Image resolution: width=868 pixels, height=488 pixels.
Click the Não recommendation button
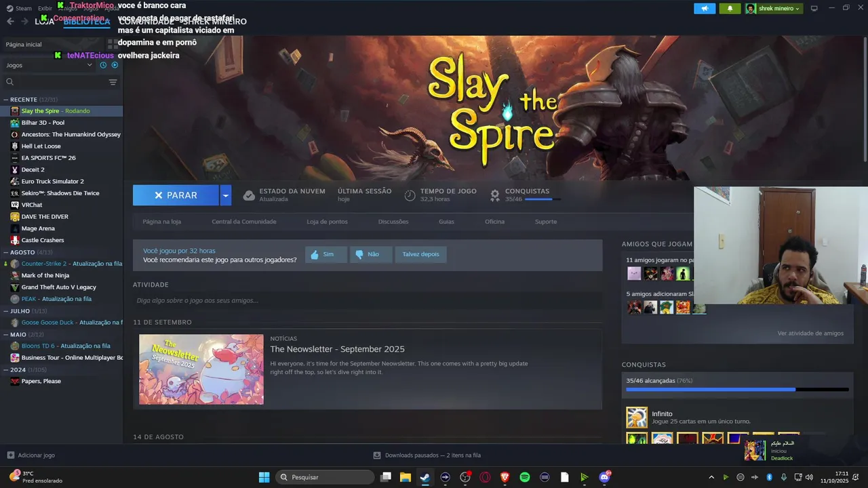pos(371,254)
